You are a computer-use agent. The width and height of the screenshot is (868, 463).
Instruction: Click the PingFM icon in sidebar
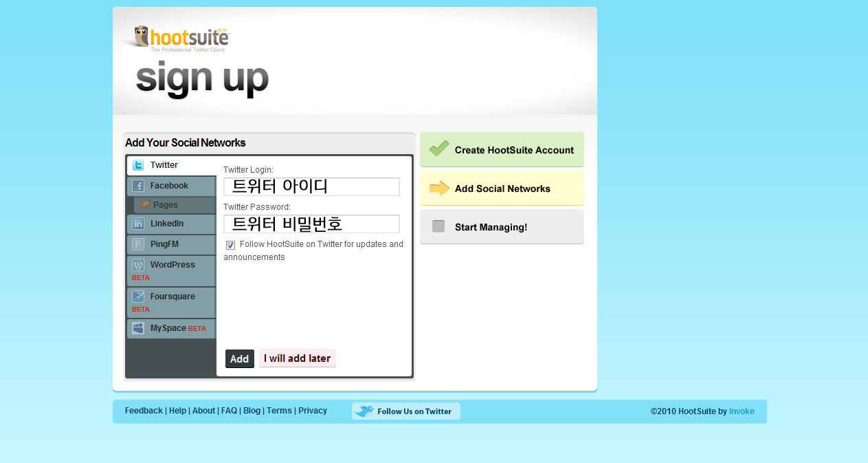tap(138, 244)
